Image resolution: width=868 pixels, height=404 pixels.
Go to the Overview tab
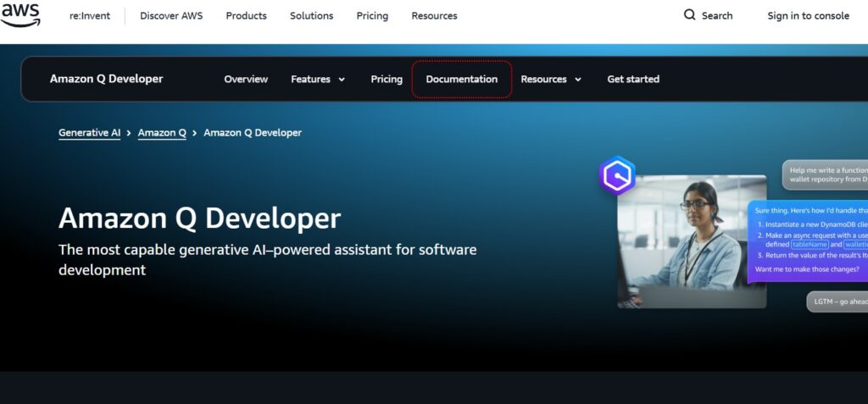click(x=246, y=79)
